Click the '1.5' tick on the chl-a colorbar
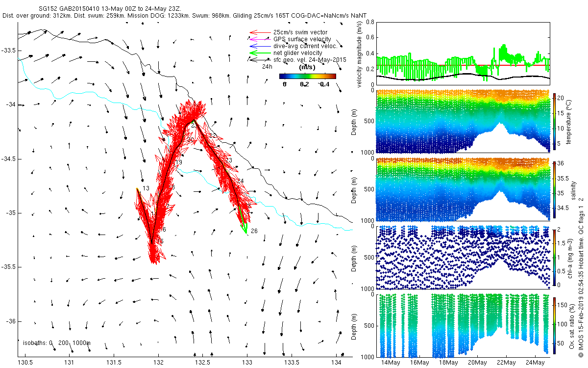 (x=562, y=243)
